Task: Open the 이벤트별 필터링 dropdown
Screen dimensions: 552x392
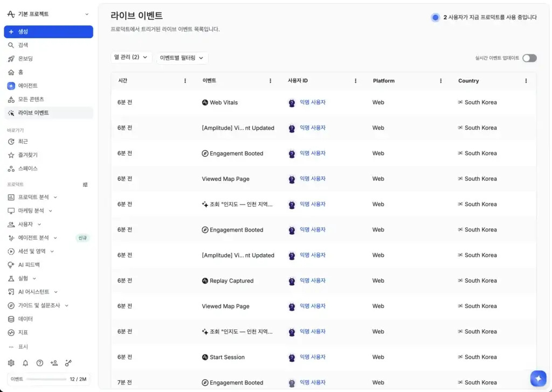Action: 182,58
